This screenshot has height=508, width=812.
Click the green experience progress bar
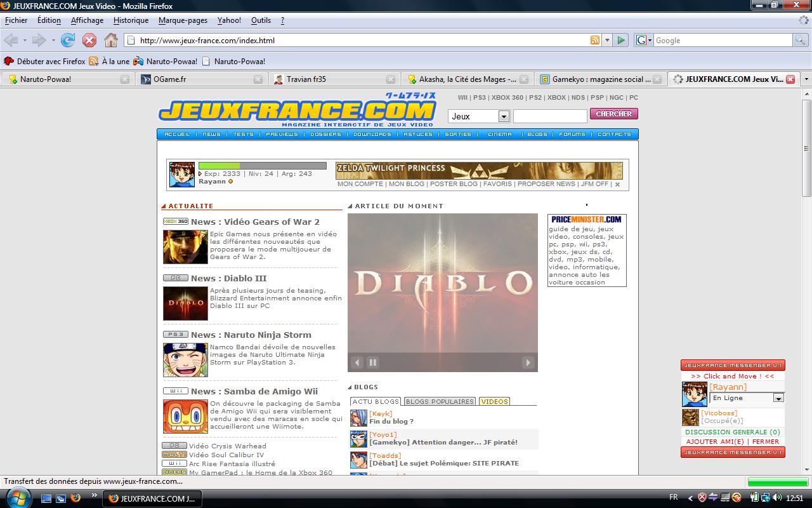(x=263, y=166)
